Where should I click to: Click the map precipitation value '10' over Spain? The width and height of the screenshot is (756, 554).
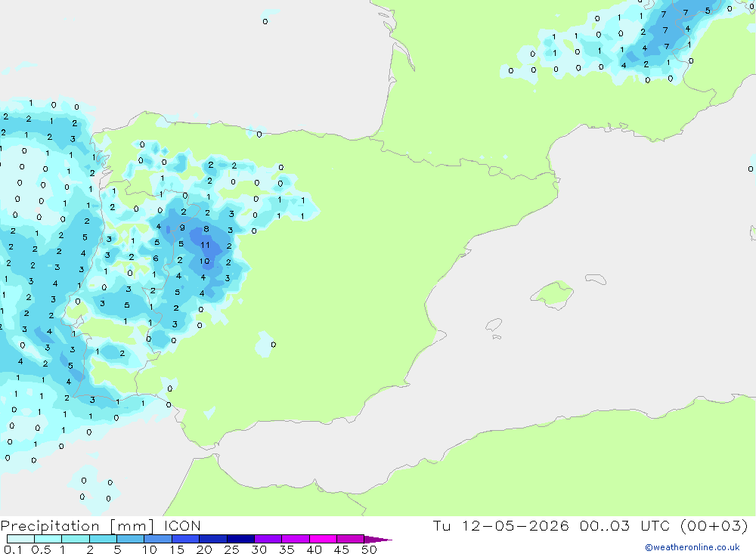pyautogui.click(x=205, y=262)
